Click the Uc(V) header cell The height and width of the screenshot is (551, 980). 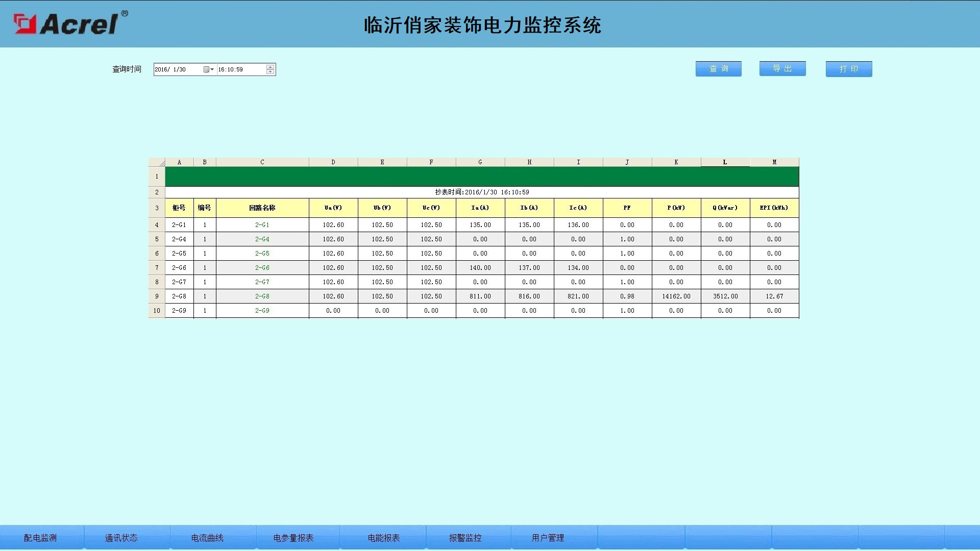point(431,208)
